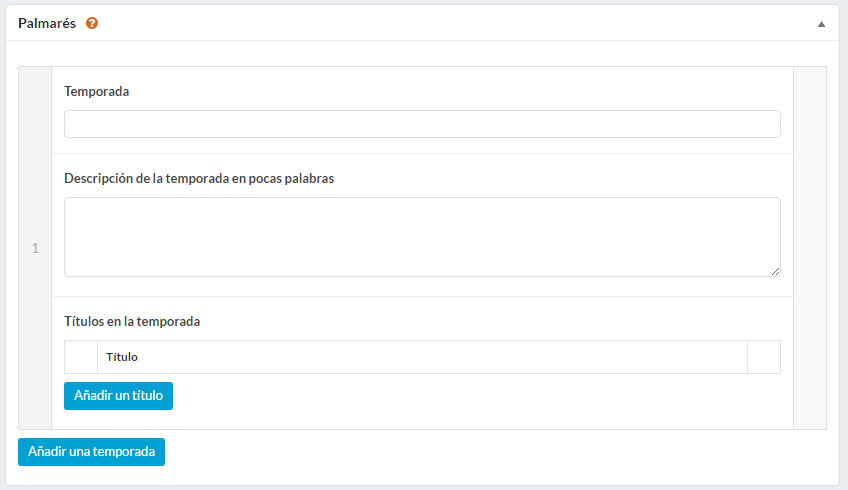Image resolution: width=848 pixels, height=490 pixels.
Task: Click the empty right cell of Título header
Action: pos(764,357)
